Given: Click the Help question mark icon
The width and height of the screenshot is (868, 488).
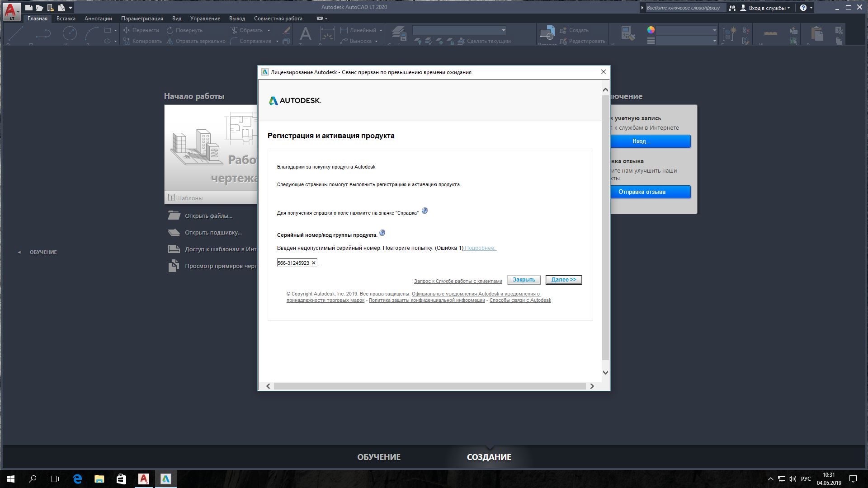Looking at the screenshot, I should [803, 8].
